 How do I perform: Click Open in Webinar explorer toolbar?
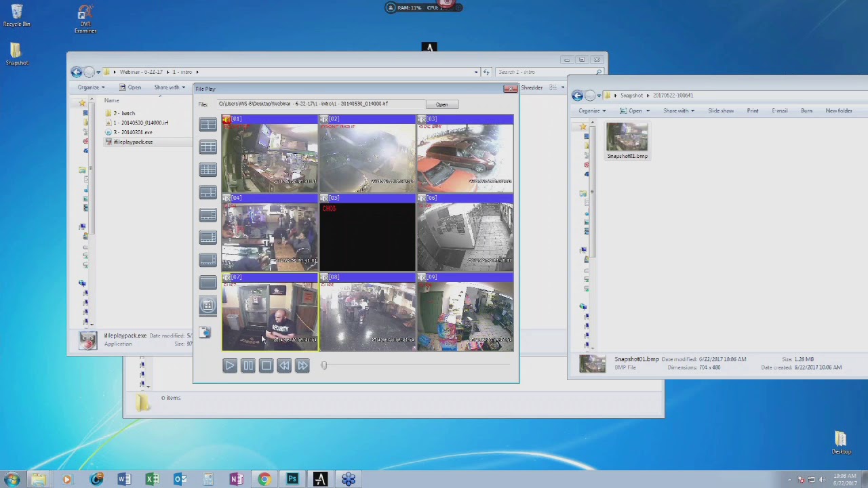[x=130, y=87]
